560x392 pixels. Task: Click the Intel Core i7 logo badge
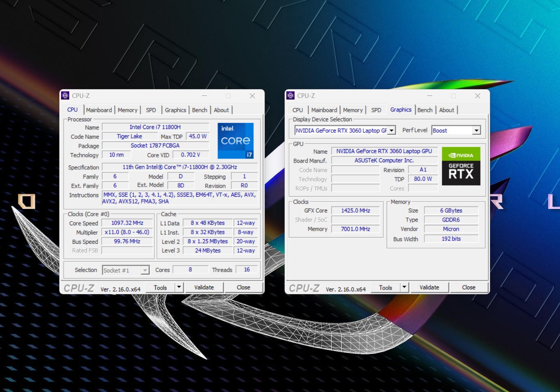click(236, 141)
